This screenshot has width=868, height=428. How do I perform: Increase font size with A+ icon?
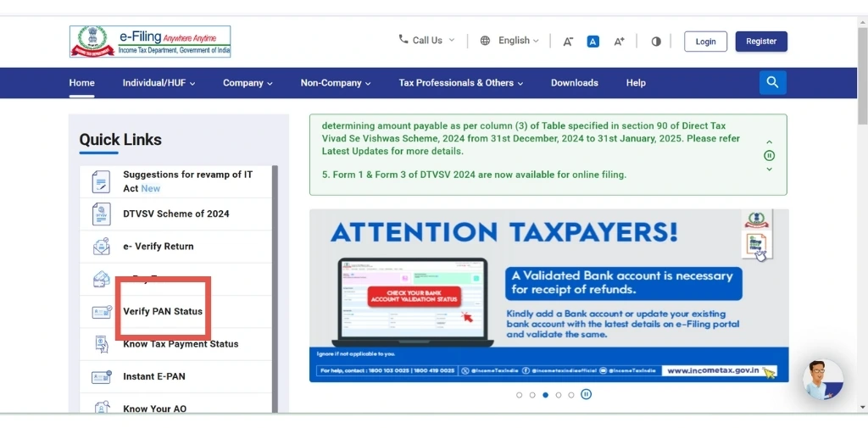pyautogui.click(x=619, y=42)
